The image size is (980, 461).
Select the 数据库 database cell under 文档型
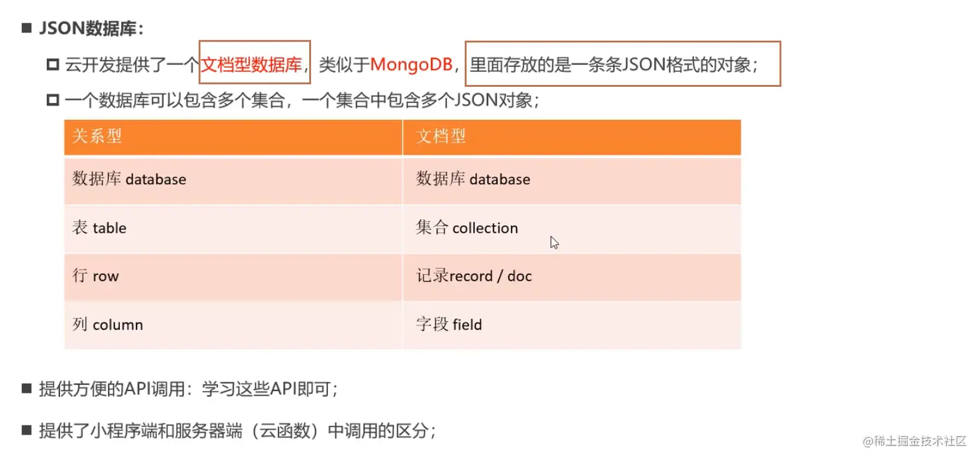[x=572, y=180]
